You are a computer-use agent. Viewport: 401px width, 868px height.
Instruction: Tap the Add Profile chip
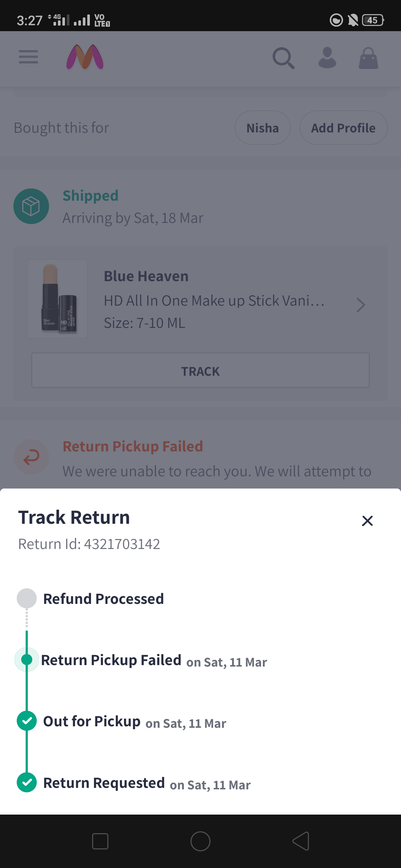tap(343, 128)
